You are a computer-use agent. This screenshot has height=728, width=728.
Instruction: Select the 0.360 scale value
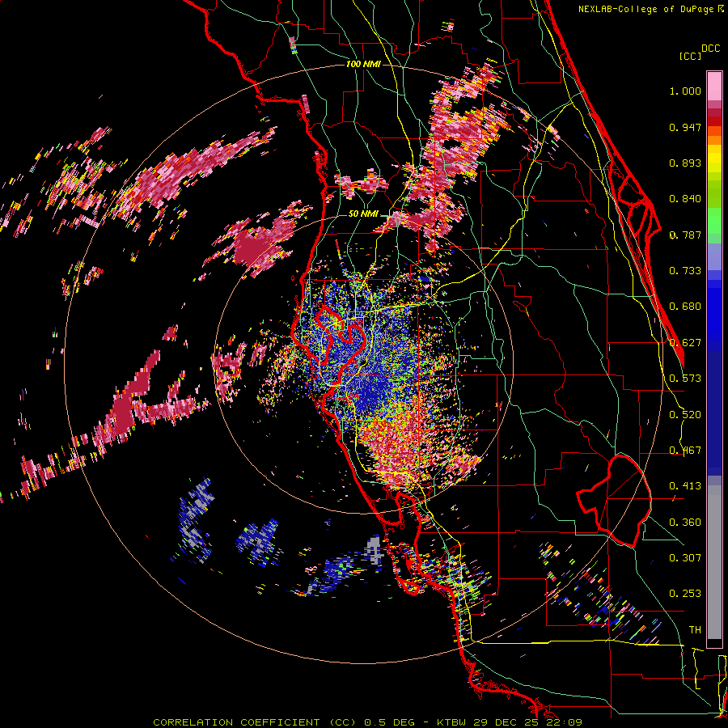[x=685, y=523]
